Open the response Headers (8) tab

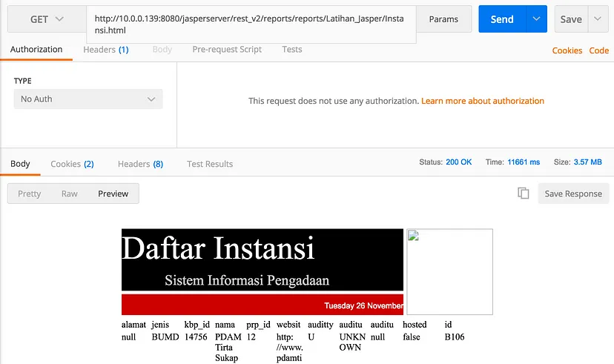(140, 164)
